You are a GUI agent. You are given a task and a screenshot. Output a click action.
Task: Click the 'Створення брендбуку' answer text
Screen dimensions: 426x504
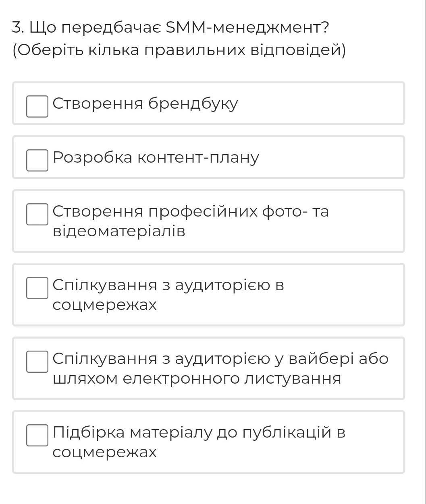pyautogui.click(x=145, y=104)
